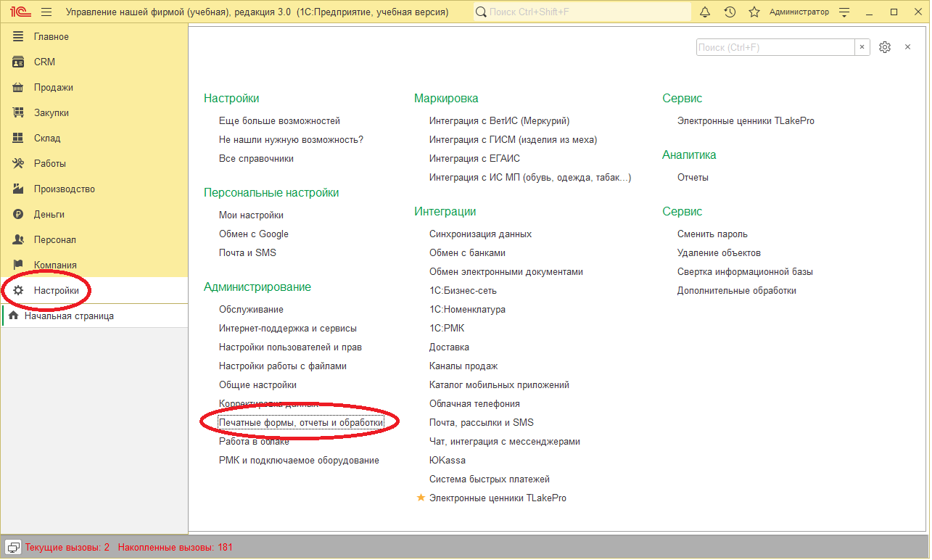Select the Склад section in sidebar
This screenshot has height=560, width=932.
(x=47, y=139)
